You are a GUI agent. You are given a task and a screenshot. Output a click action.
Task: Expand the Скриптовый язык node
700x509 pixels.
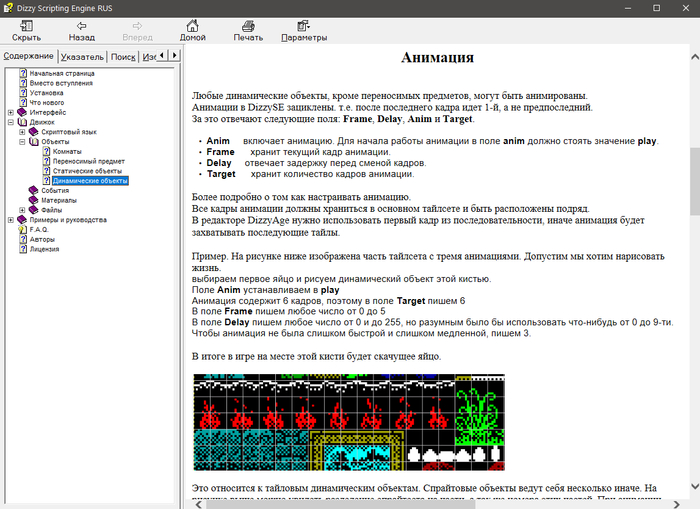22,132
